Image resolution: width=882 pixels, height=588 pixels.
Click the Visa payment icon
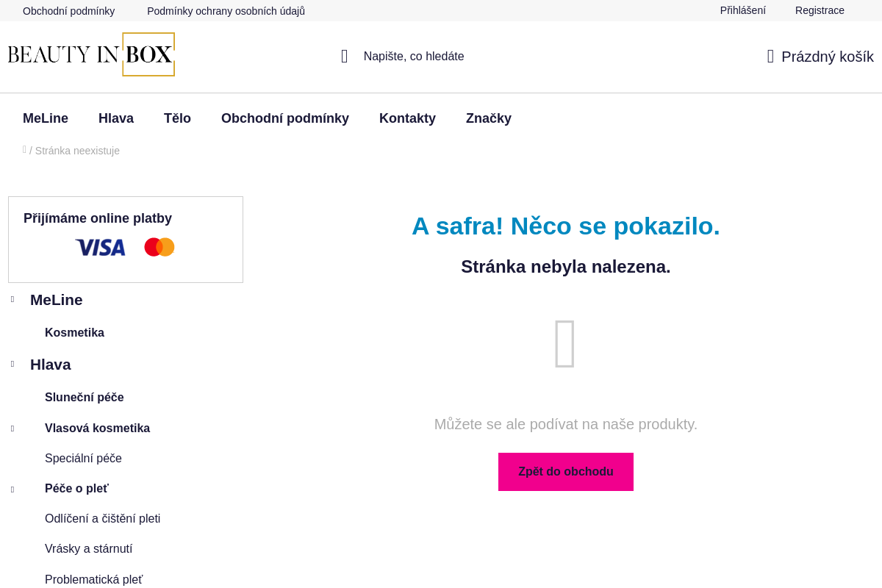pos(100,247)
